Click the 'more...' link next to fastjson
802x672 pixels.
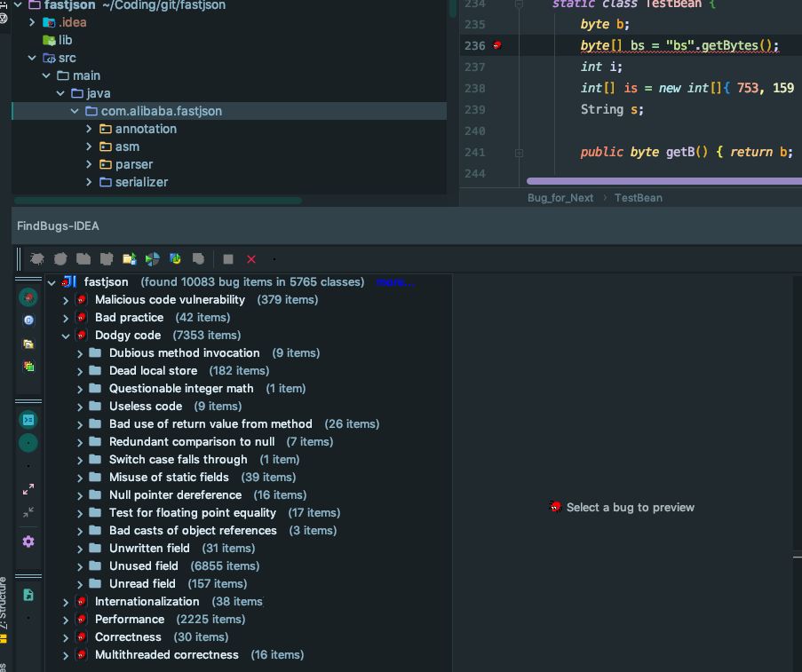395,282
